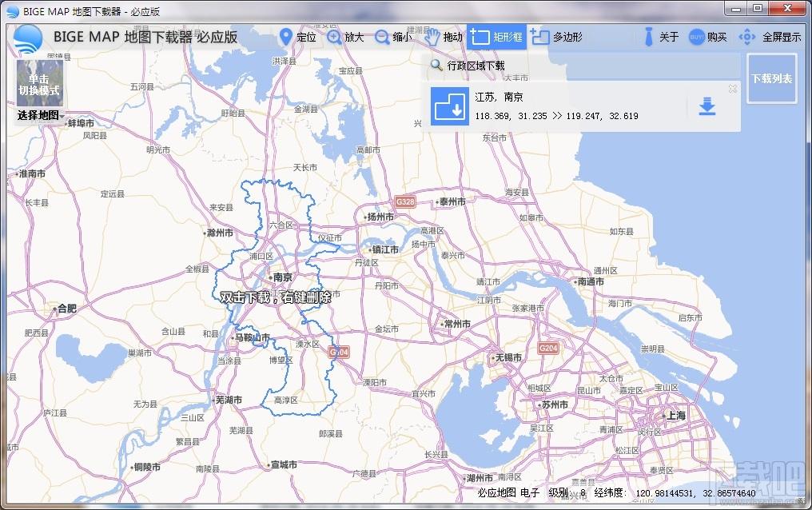Click the 芜湖市 label on map
The width and height of the screenshot is (812, 510).
pos(229,400)
